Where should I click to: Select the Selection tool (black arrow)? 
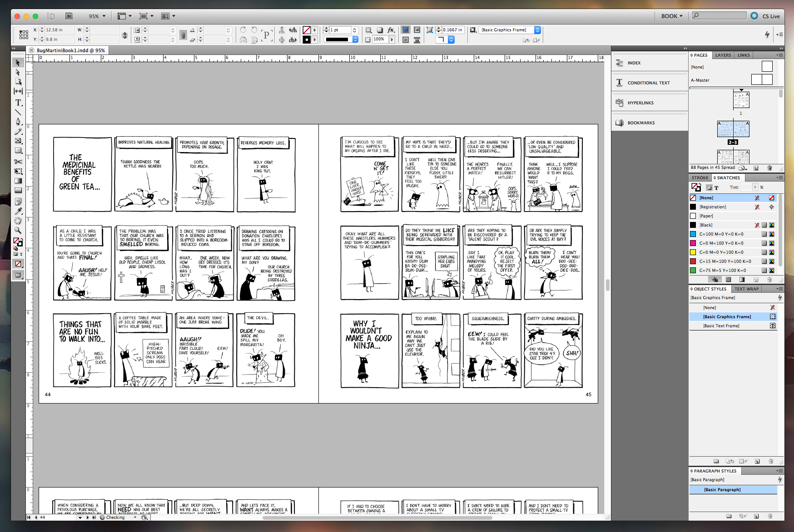coord(18,63)
